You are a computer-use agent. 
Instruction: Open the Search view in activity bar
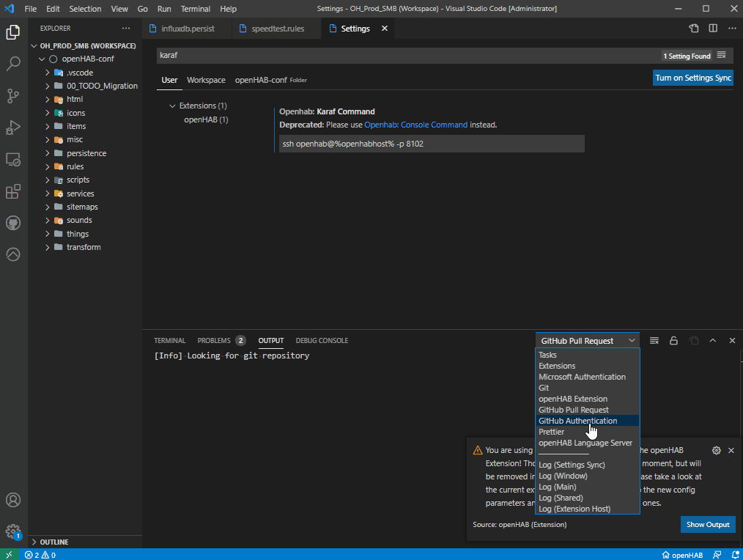coord(13,64)
